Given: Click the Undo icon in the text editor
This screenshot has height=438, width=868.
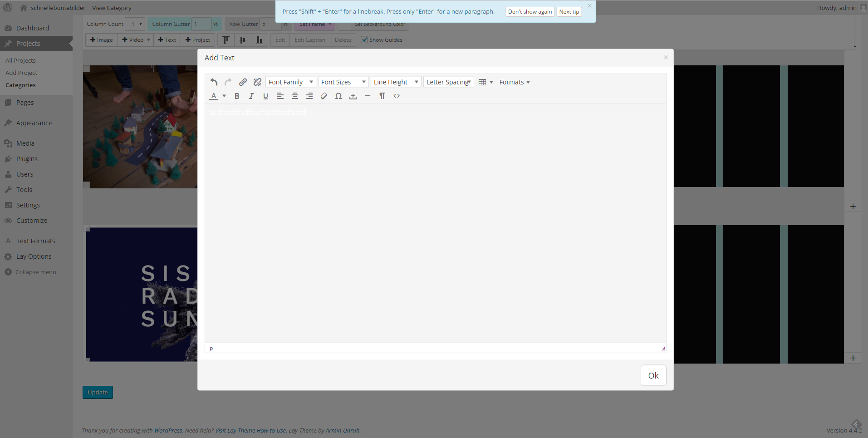Looking at the screenshot, I should click(x=214, y=82).
